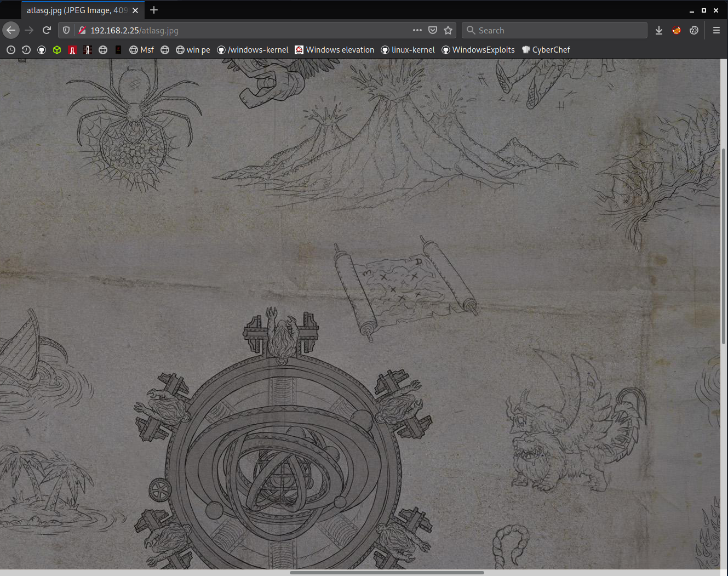Open a new tab with plus button

point(154,10)
